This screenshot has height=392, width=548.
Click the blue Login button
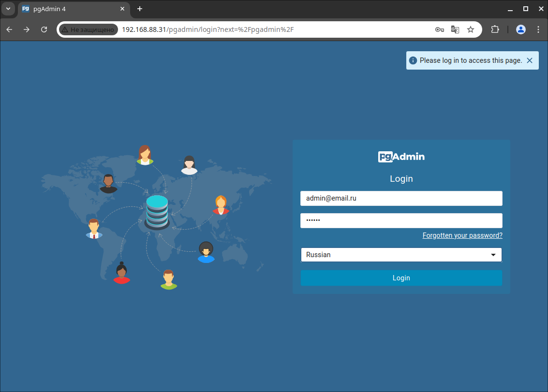(x=401, y=278)
